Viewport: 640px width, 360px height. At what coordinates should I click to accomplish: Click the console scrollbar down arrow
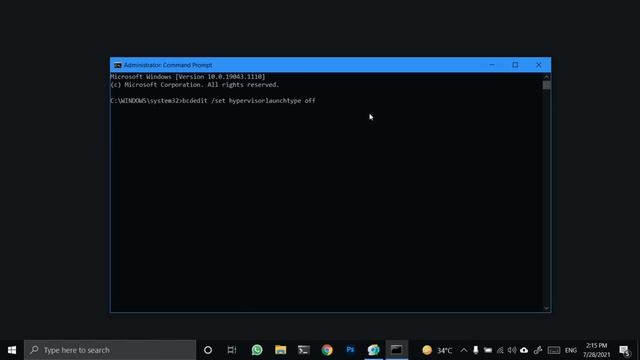pyautogui.click(x=547, y=308)
